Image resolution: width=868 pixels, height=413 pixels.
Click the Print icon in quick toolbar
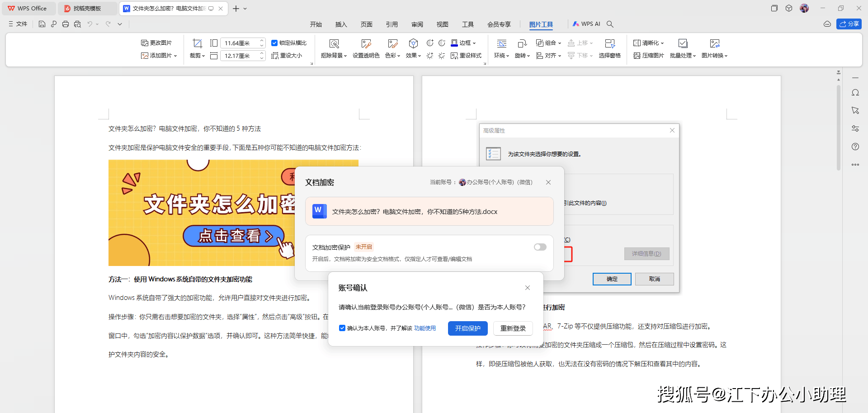pyautogui.click(x=66, y=24)
